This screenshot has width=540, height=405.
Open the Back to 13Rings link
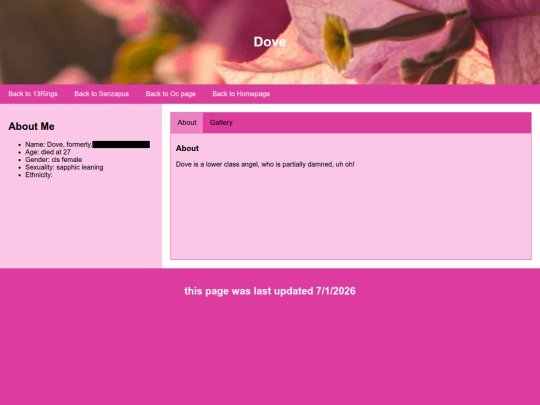tap(33, 94)
